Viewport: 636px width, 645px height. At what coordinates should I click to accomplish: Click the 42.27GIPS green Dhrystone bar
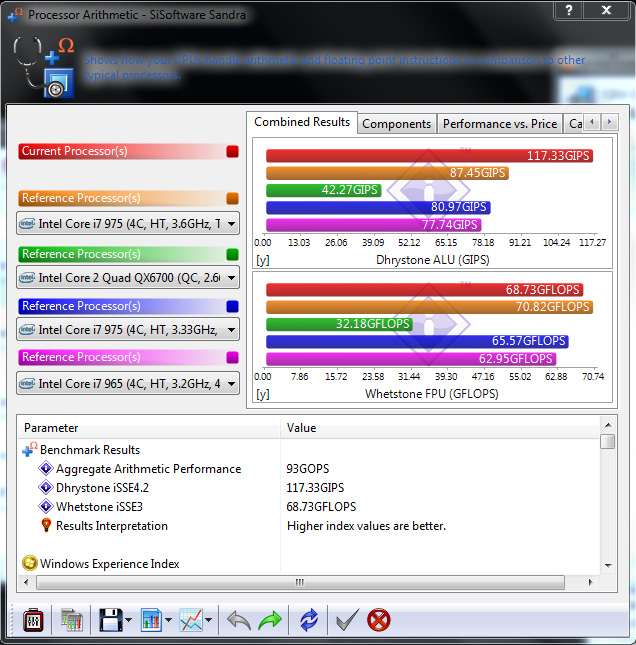point(324,190)
